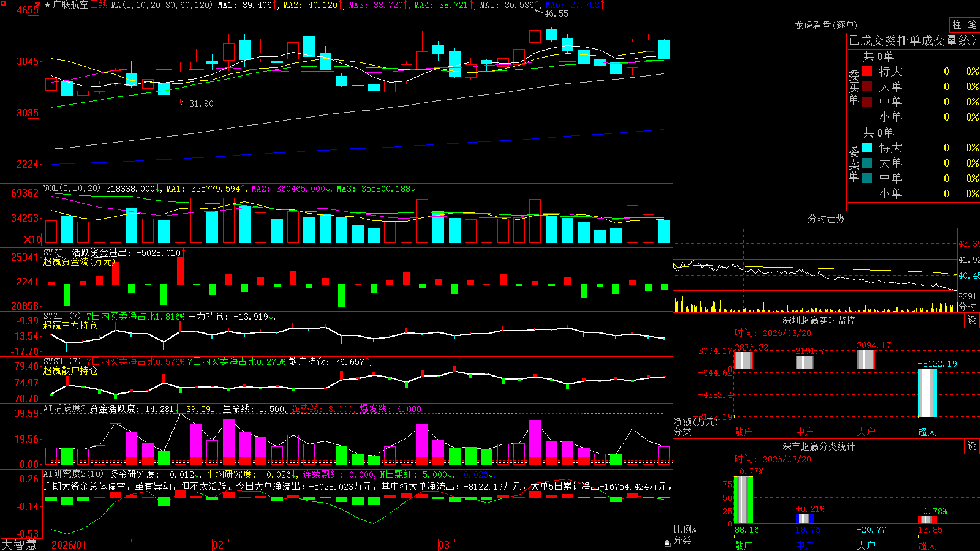Click the MA4: 38.721 value
Viewport: 980px width, 551px height.
pyautogui.click(x=442, y=5)
